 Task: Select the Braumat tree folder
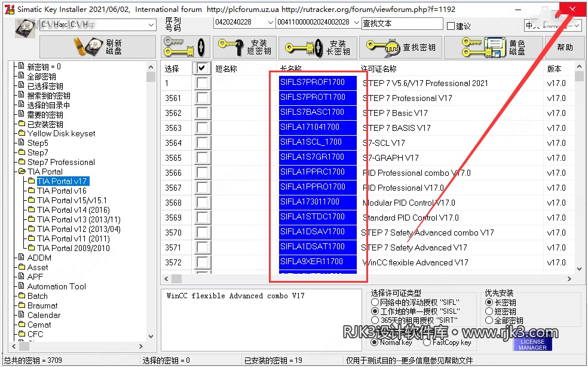(42, 305)
